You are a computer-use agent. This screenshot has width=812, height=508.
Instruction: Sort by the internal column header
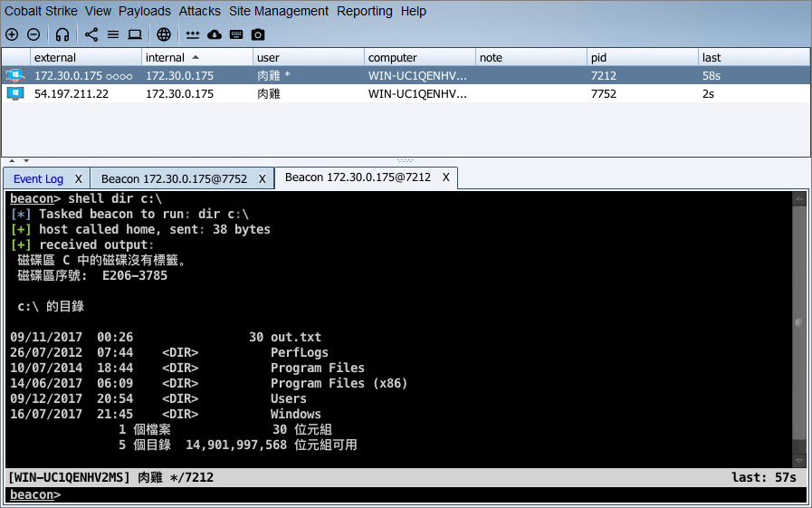pyautogui.click(x=197, y=57)
